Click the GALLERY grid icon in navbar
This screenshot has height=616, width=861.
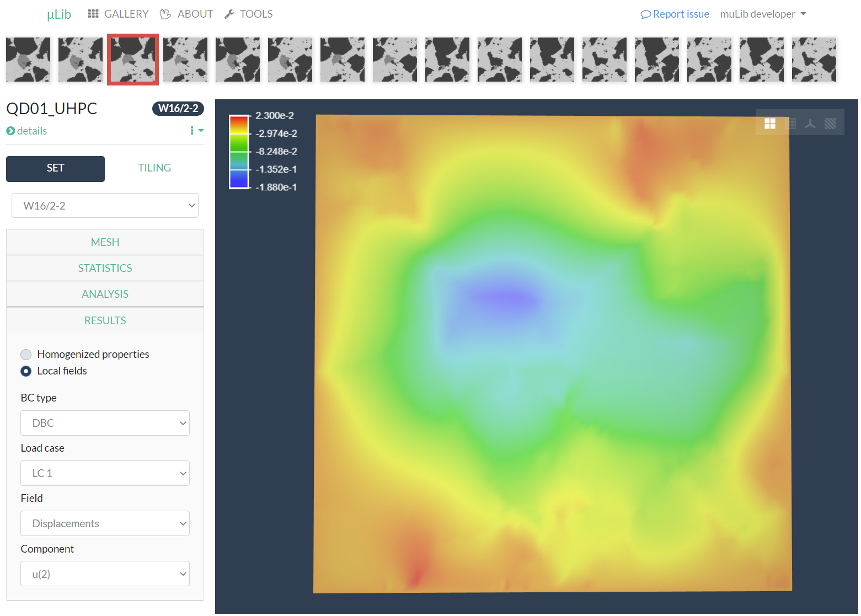pos(93,14)
